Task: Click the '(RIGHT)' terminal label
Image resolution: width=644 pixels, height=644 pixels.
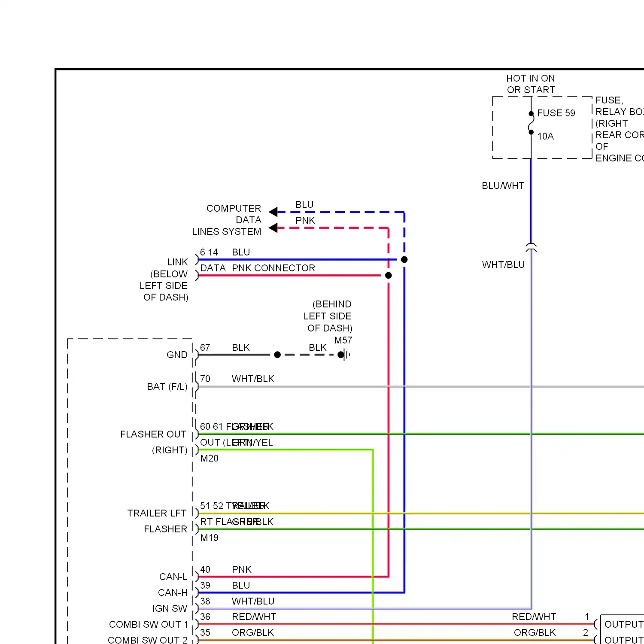Action: tap(170, 450)
